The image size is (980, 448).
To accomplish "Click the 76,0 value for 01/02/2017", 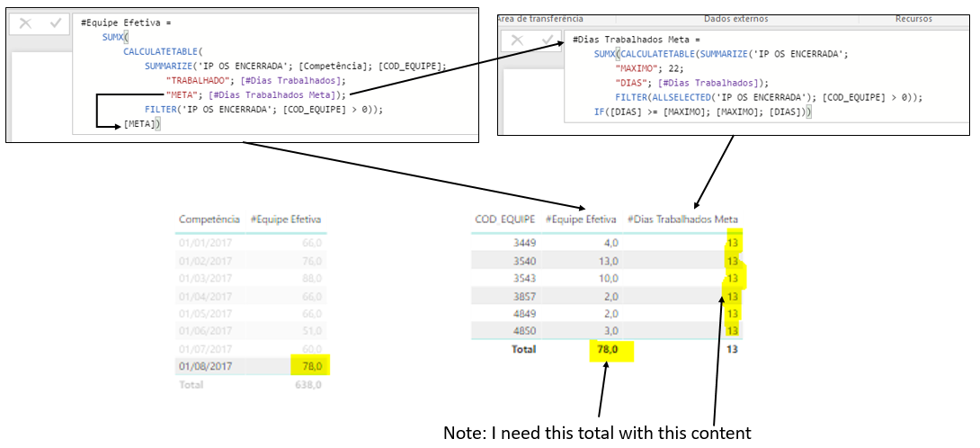I will (312, 260).
